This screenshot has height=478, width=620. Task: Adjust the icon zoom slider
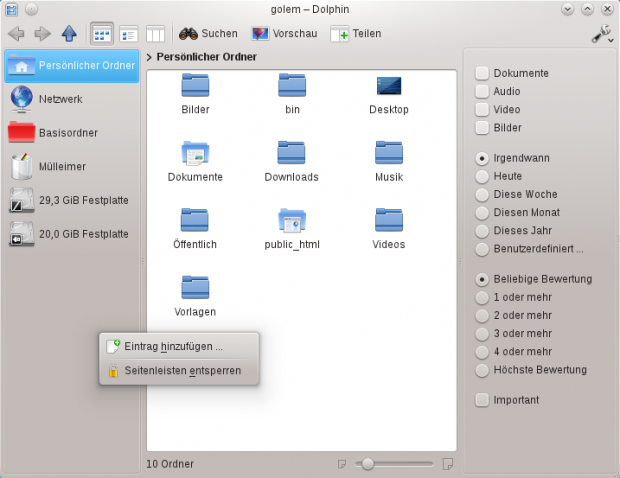point(368,464)
